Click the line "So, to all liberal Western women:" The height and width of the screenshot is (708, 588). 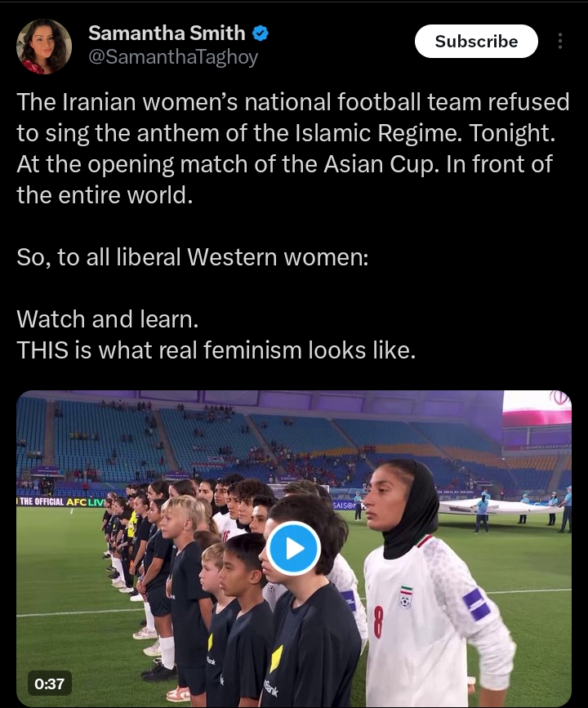click(193, 257)
